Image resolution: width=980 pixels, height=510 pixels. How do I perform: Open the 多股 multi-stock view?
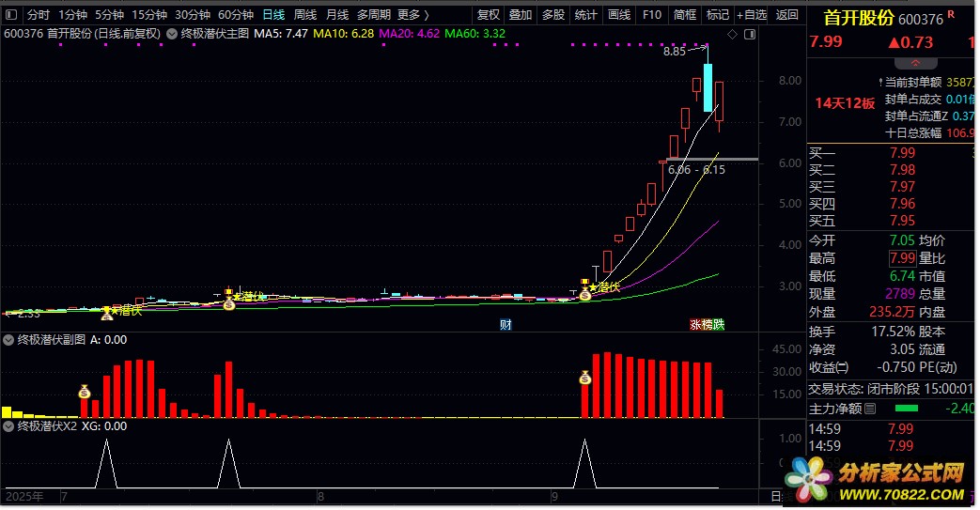(553, 14)
